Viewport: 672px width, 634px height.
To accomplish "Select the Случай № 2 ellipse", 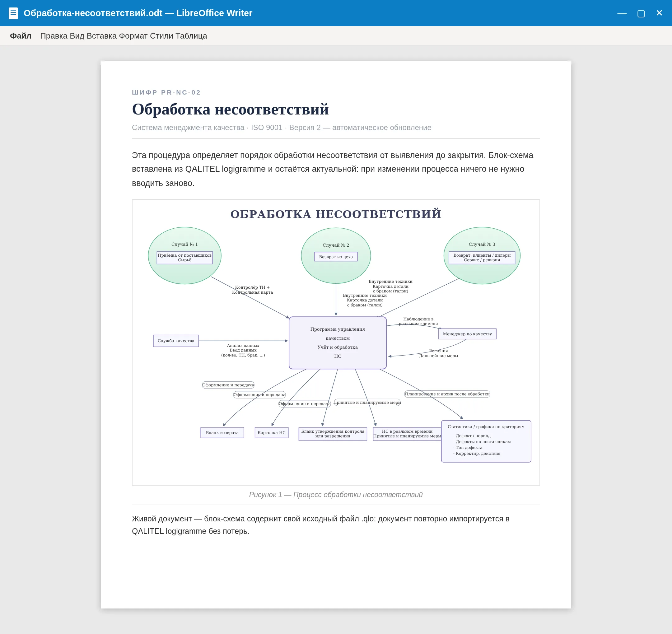I will [x=336, y=255].
